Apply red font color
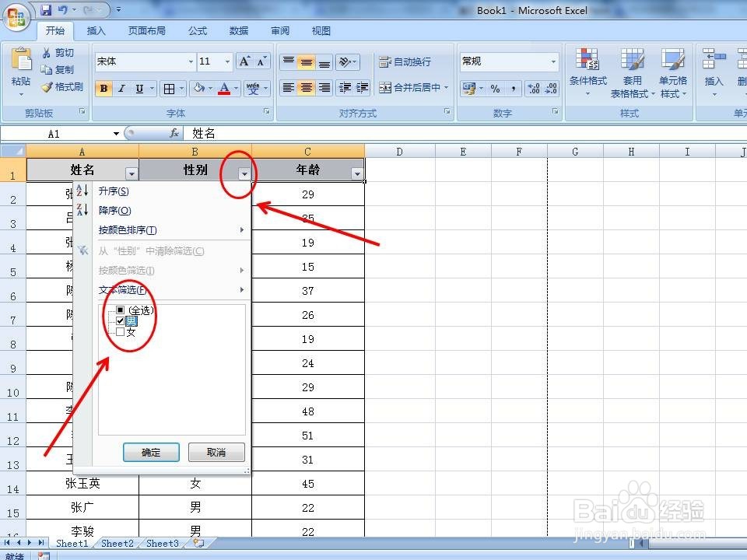Image resolution: width=747 pixels, height=560 pixels. pos(224,88)
